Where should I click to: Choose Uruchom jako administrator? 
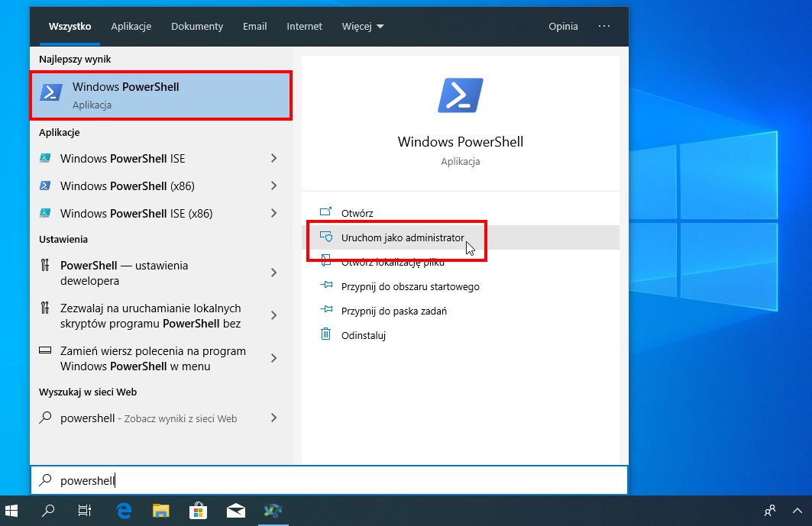click(461, 237)
